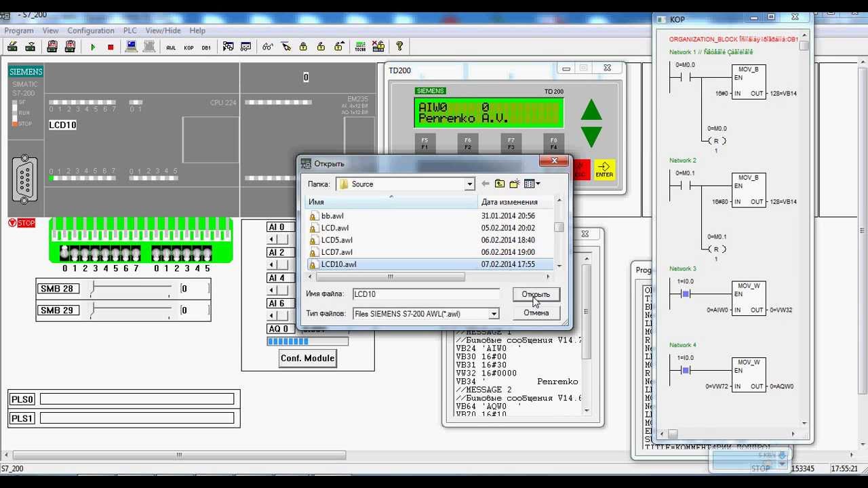868x488 pixels.
Task: Click the second red PLC module toolbar icon
Action: tap(70, 47)
